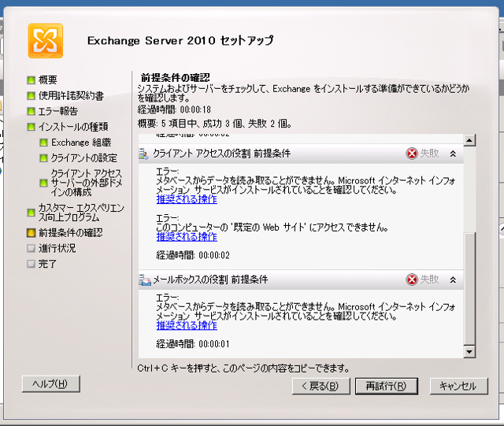Click the yellow marker beside 前提条件の確認
This screenshot has height=426, width=504.
pyautogui.click(x=31, y=233)
